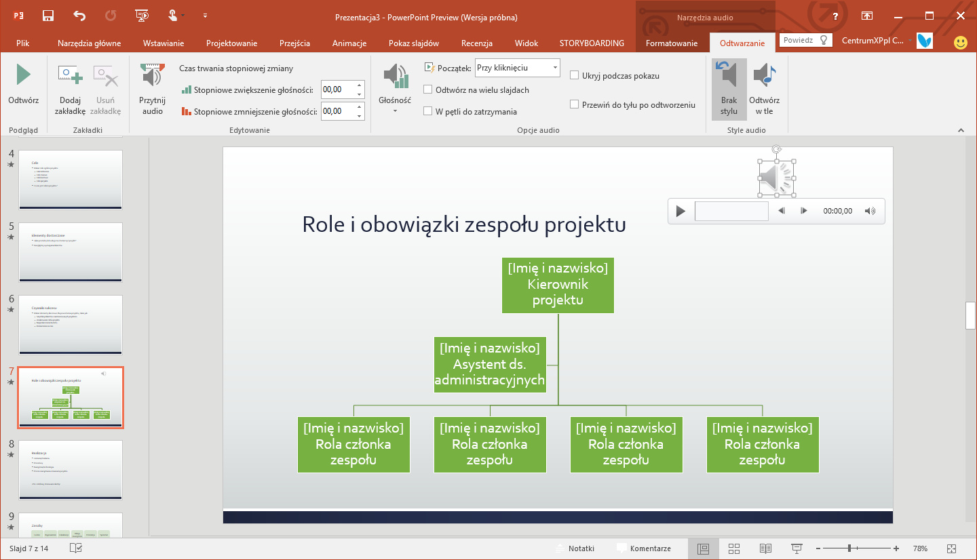
Task: Step forward in audio player bar
Action: coord(804,211)
